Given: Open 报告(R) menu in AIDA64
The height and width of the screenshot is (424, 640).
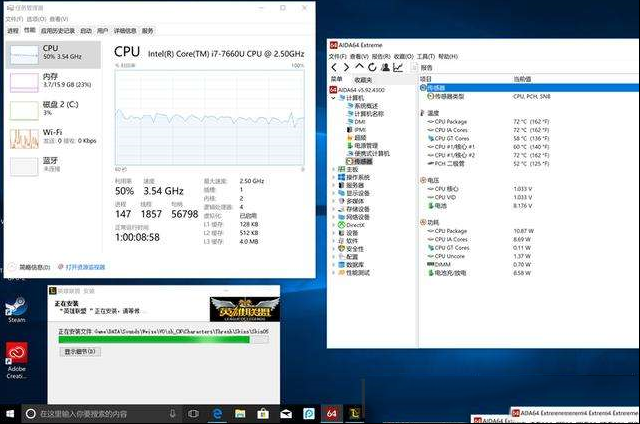Looking at the screenshot, I should click(381, 56).
